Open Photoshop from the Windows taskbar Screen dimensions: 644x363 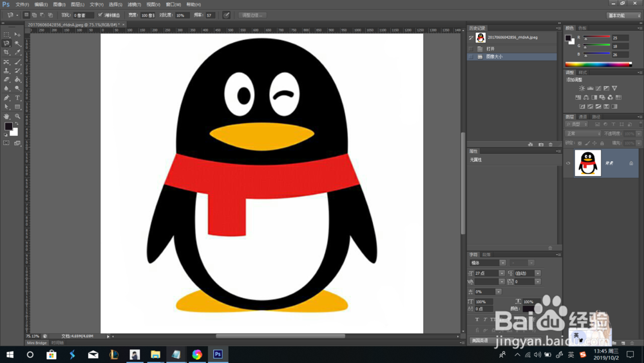point(218,355)
